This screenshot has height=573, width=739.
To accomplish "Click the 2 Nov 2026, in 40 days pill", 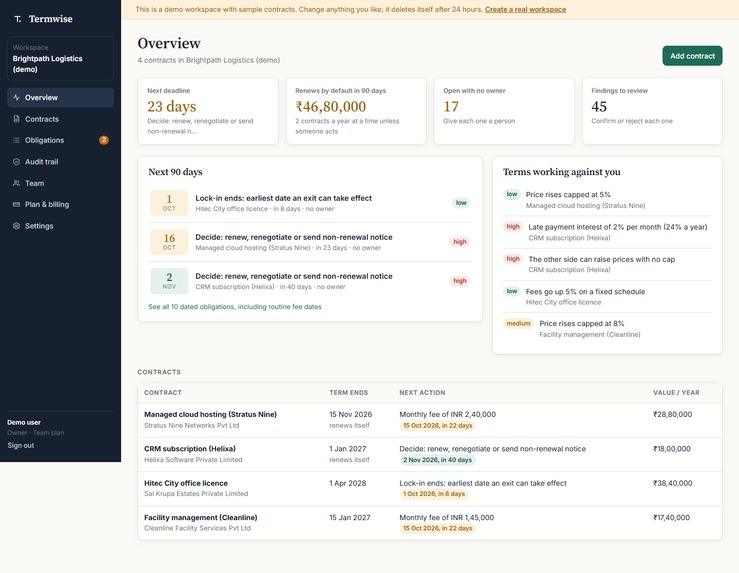I will [x=437, y=460].
